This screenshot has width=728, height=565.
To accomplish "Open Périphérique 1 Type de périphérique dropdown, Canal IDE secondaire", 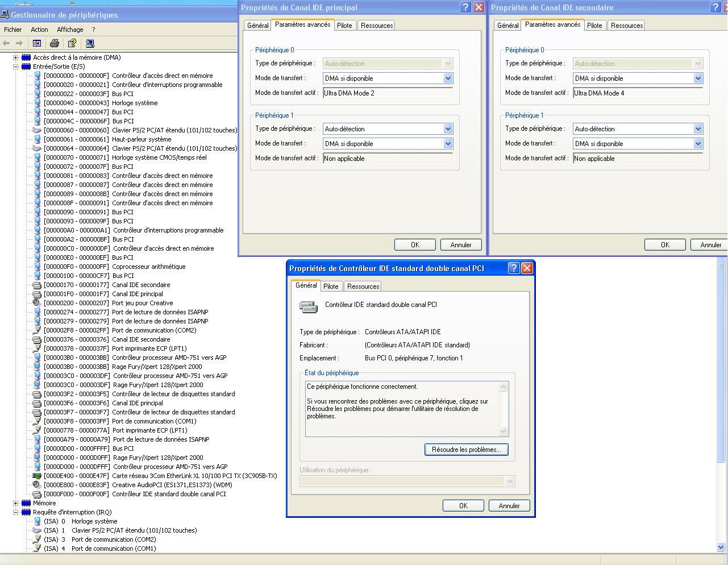I will pos(698,129).
